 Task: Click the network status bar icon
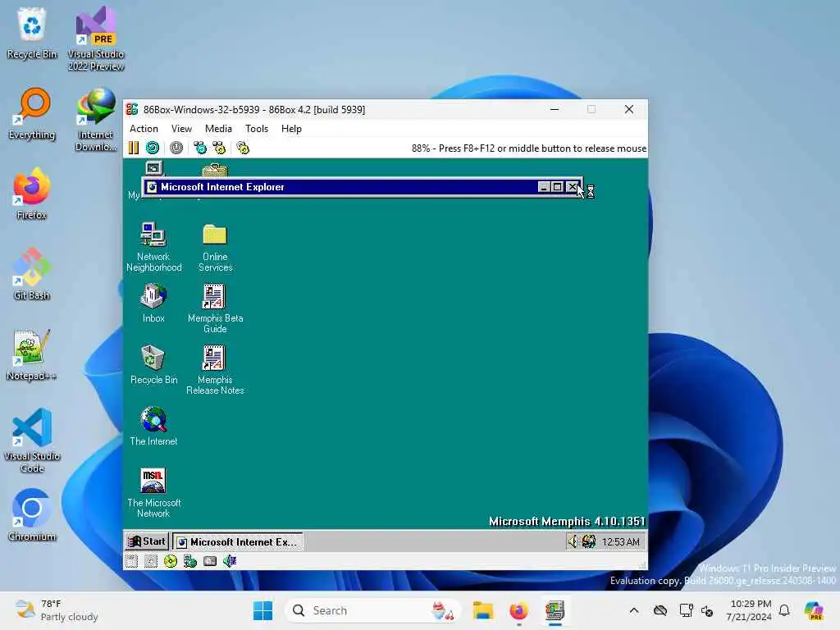tap(190, 561)
